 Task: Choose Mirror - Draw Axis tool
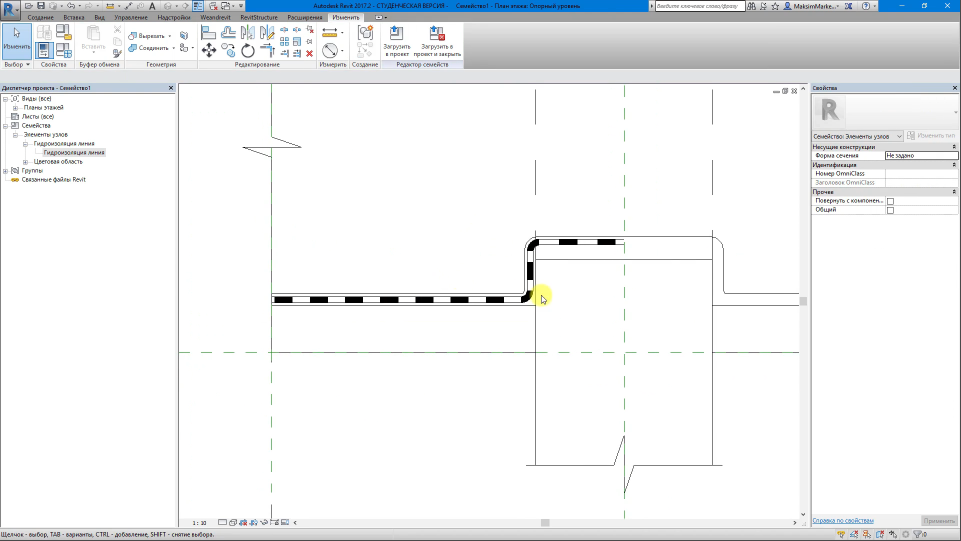pyautogui.click(x=267, y=32)
